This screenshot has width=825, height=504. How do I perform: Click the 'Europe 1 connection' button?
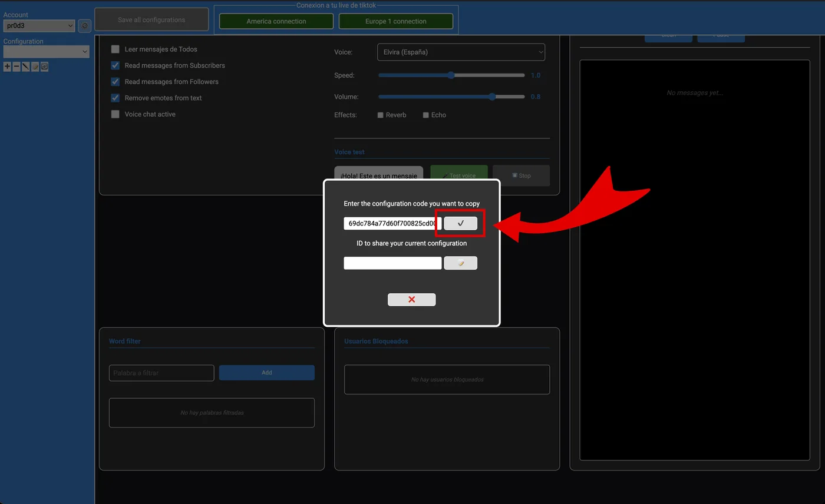pos(395,21)
